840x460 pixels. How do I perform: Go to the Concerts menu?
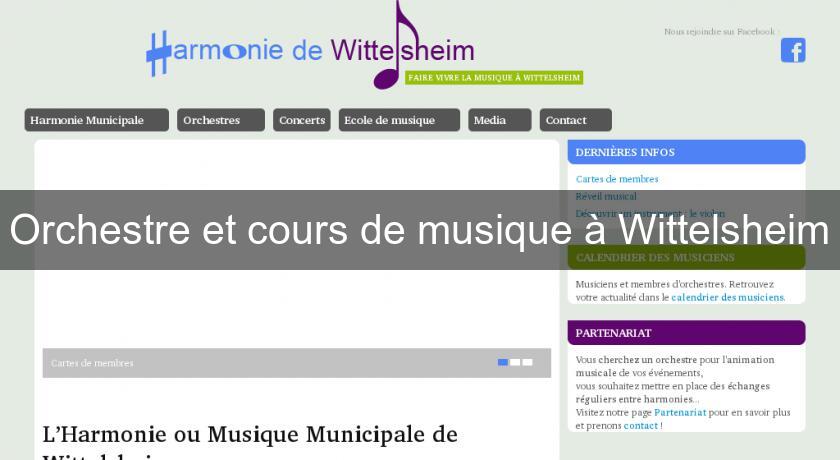pos(302,120)
